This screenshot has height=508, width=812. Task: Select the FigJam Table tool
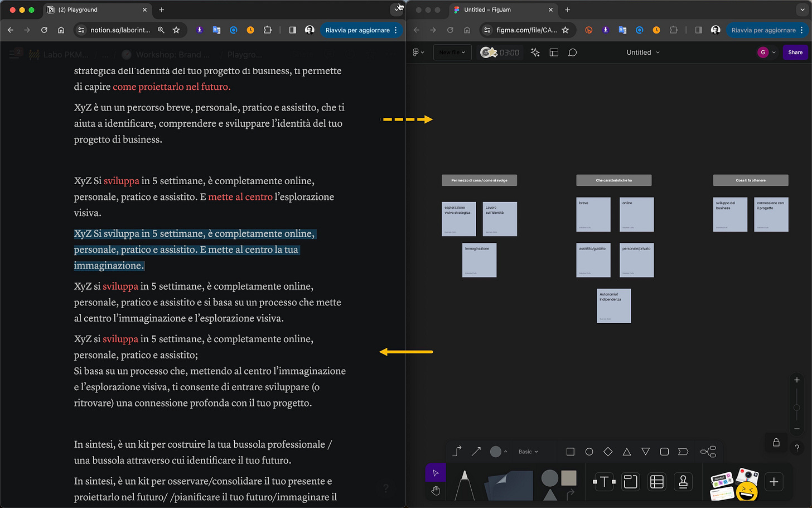point(657,482)
